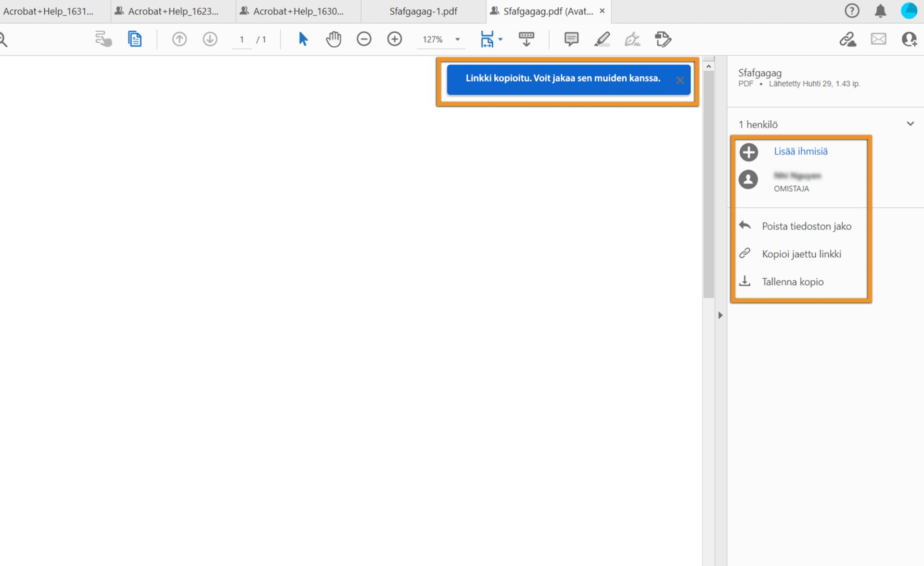Click the Lisää ihmisiä link
This screenshot has height=566, width=924.
click(800, 151)
